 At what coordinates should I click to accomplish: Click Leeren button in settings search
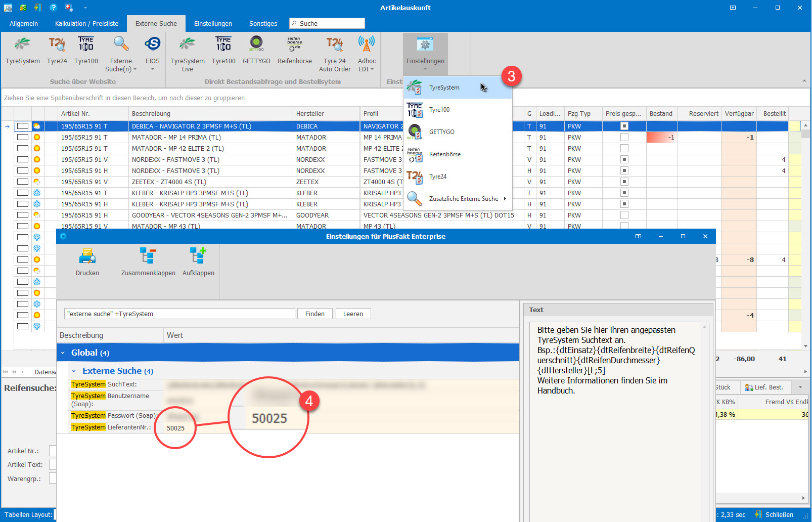(x=353, y=314)
